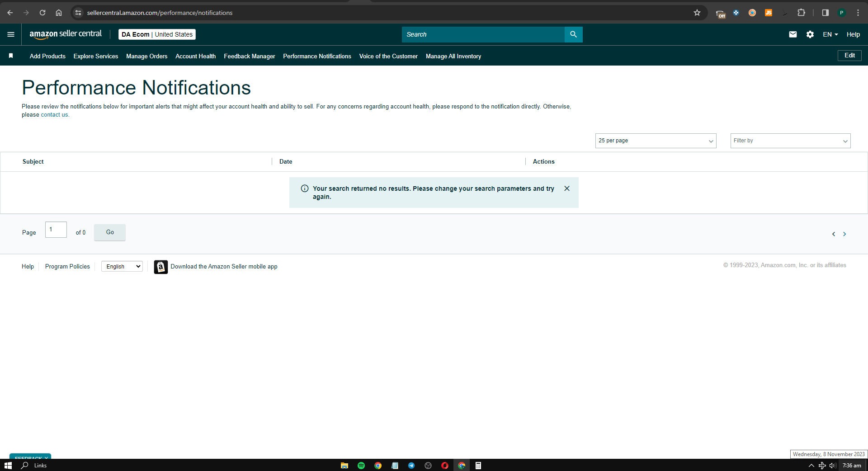Open the 25 per page dropdown

pyautogui.click(x=656, y=141)
